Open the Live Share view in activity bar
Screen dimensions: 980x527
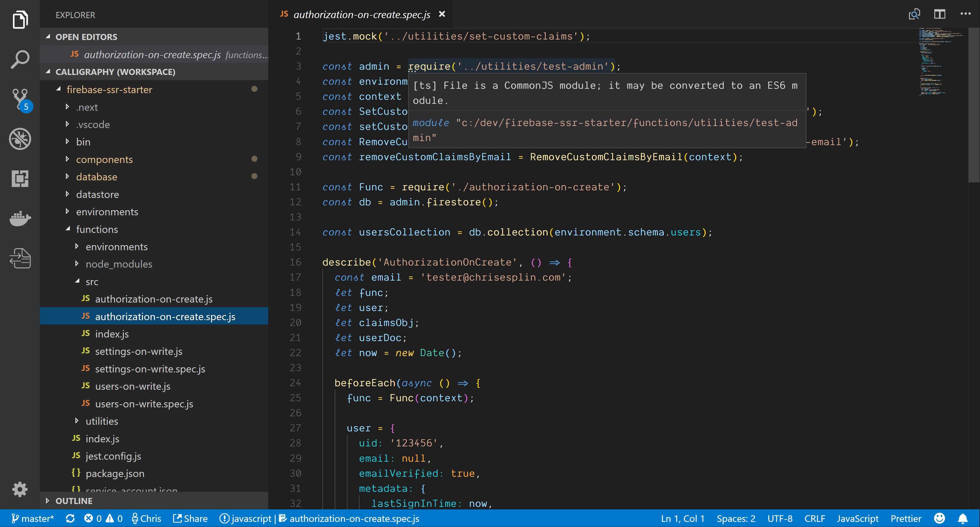click(20, 258)
